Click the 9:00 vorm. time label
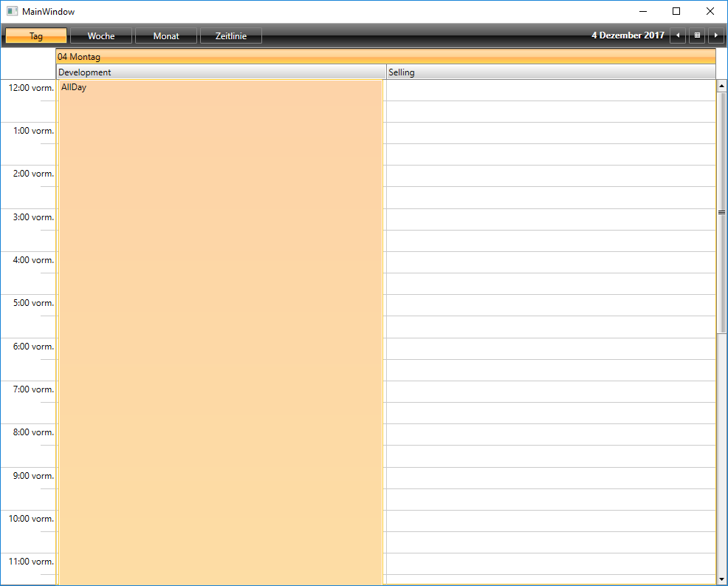This screenshot has width=728, height=586. point(33,475)
